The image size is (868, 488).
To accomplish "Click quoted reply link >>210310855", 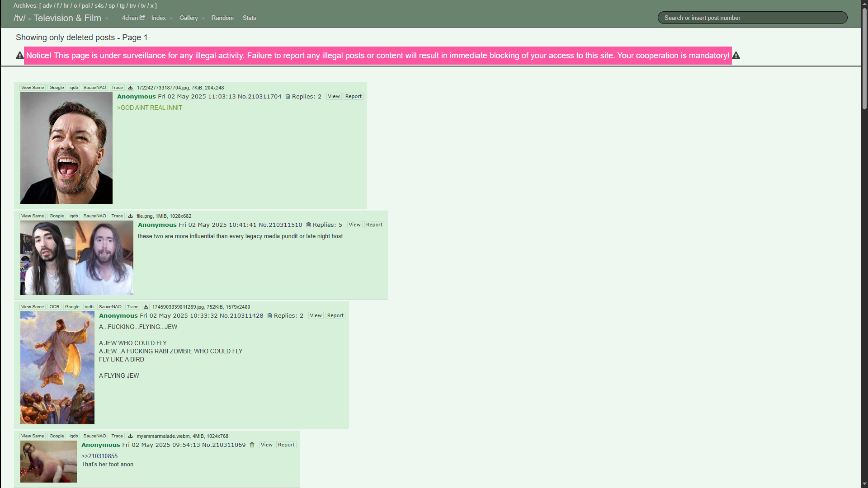I will [x=99, y=456].
